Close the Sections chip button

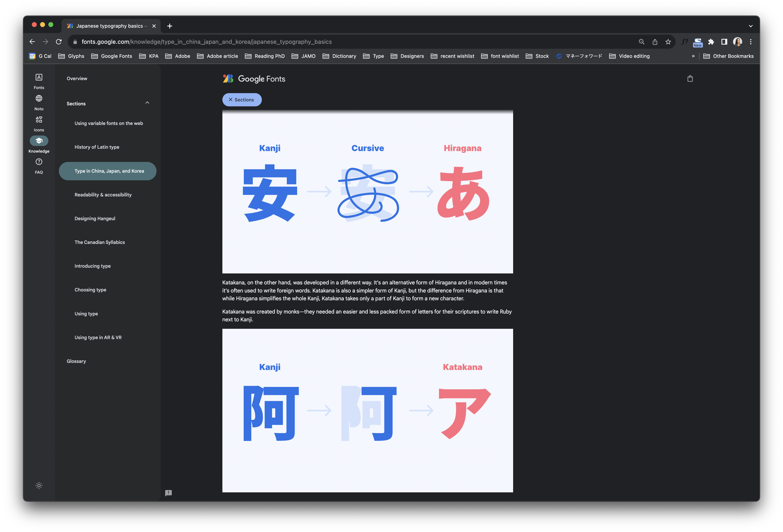(x=242, y=100)
